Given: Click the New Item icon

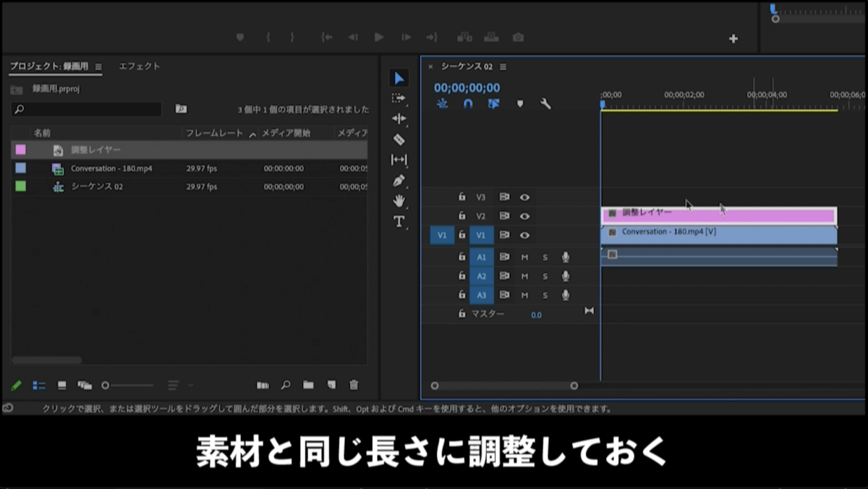Looking at the screenshot, I should [x=331, y=386].
